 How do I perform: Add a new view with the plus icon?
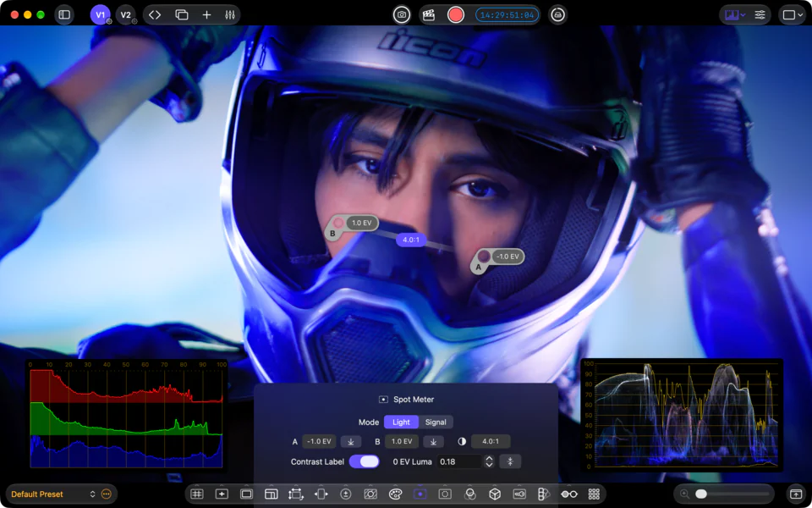[x=206, y=15]
